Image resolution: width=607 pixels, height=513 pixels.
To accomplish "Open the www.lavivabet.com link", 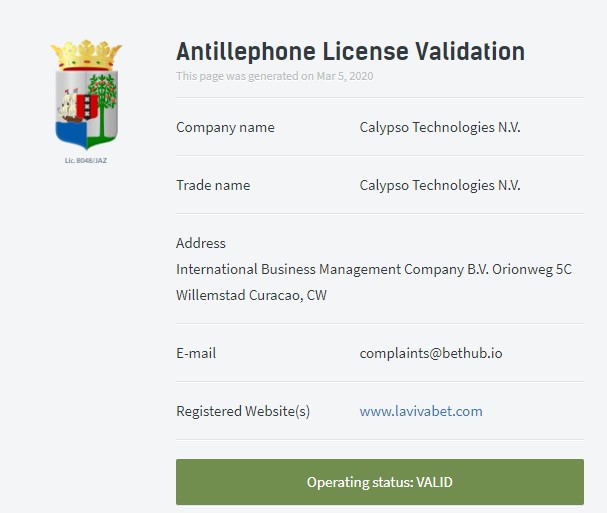I will (x=421, y=411).
